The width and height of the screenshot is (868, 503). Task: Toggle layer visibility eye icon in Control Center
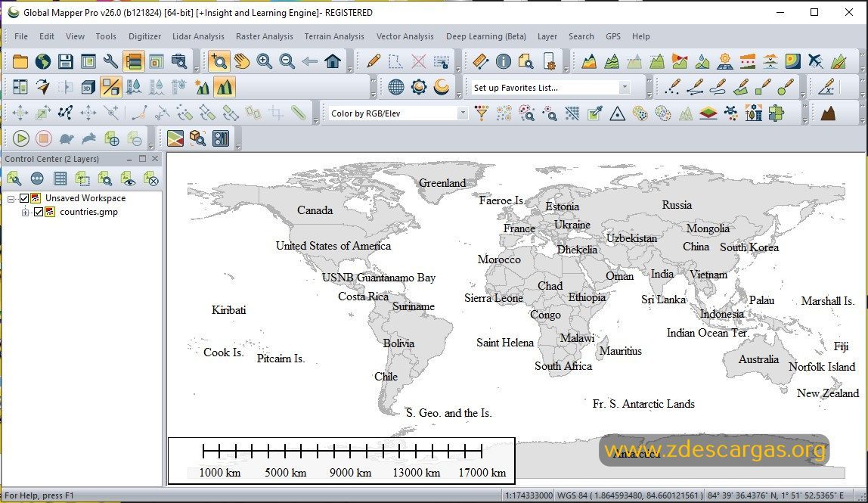click(128, 179)
